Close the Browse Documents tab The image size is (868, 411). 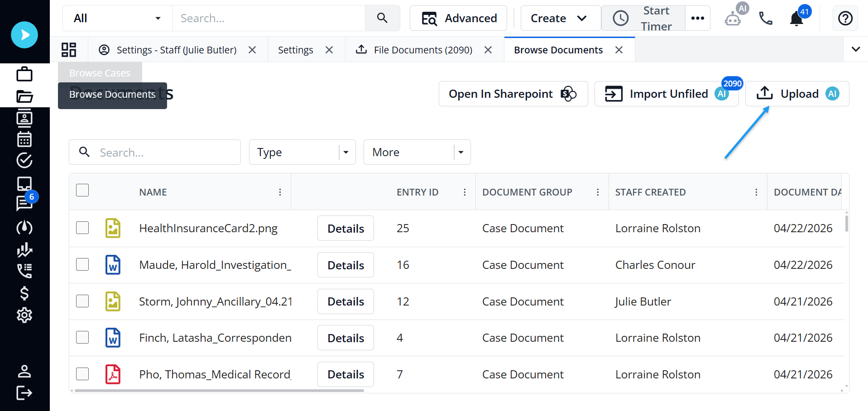tap(619, 50)
